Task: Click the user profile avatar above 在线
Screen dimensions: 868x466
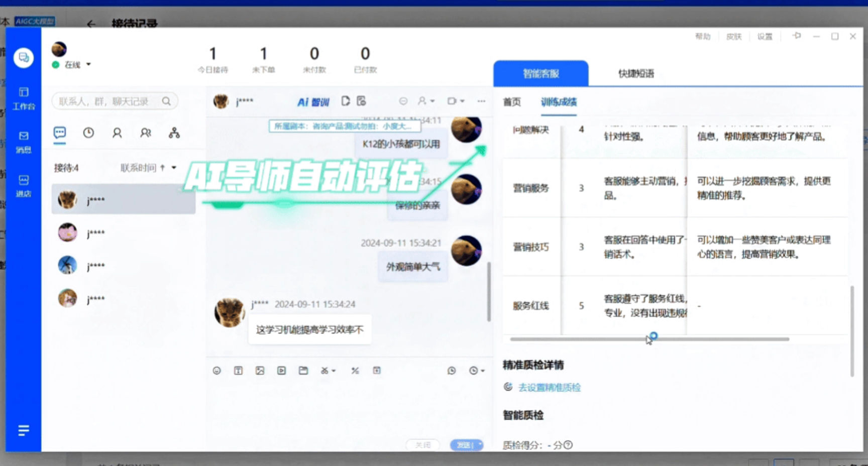Action: (59, 49)
